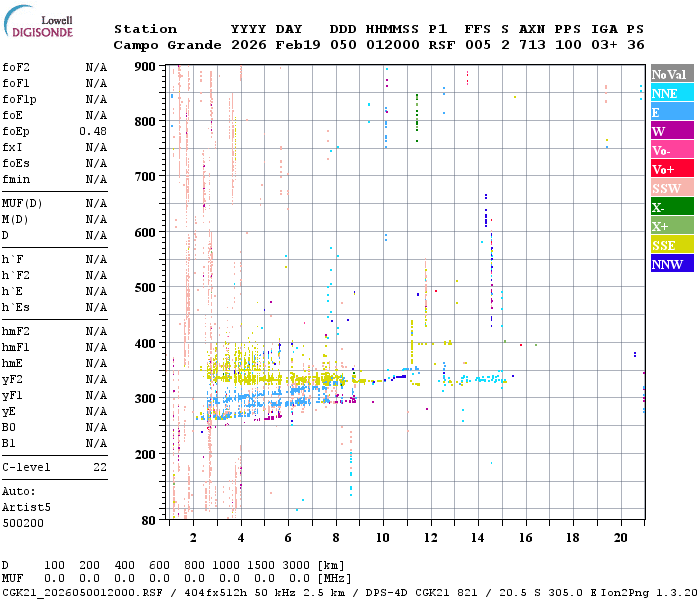This screenshot has height=600, width=700.
Task: Select the purple W legend entry
Action: click(670, 132)
